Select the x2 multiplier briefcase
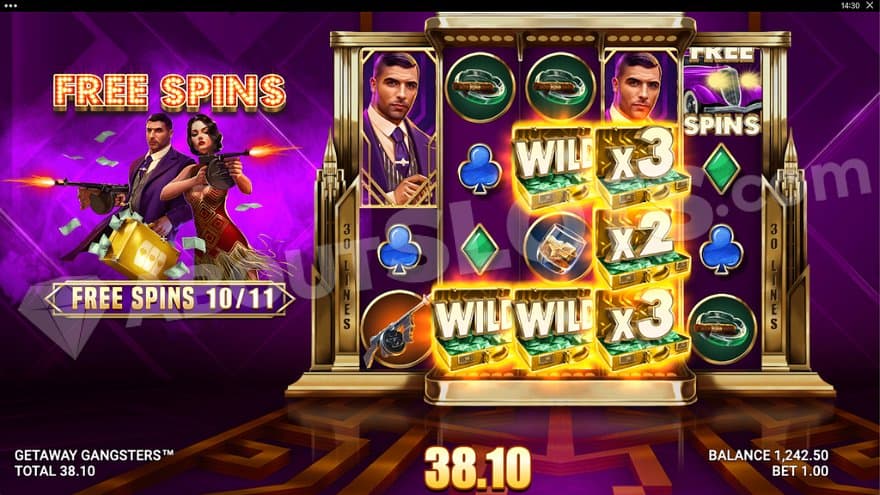Image resolution: width=880 pixels, height=495 pixels. coord(642,247)
